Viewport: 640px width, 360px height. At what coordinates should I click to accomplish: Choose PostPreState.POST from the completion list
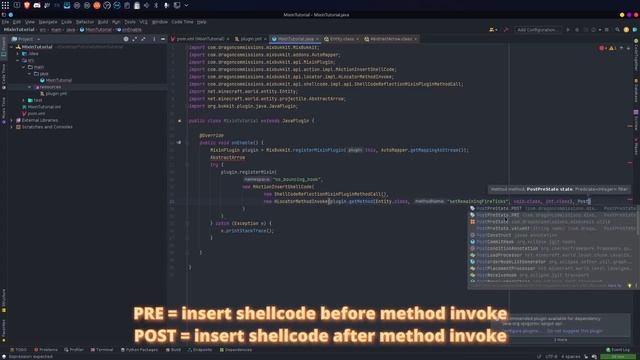pos(553,209)
